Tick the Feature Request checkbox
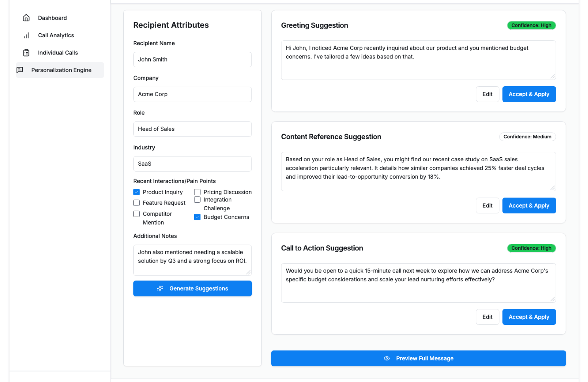The height and width of the screenshot is (382, 588). [x=137, y=203]
